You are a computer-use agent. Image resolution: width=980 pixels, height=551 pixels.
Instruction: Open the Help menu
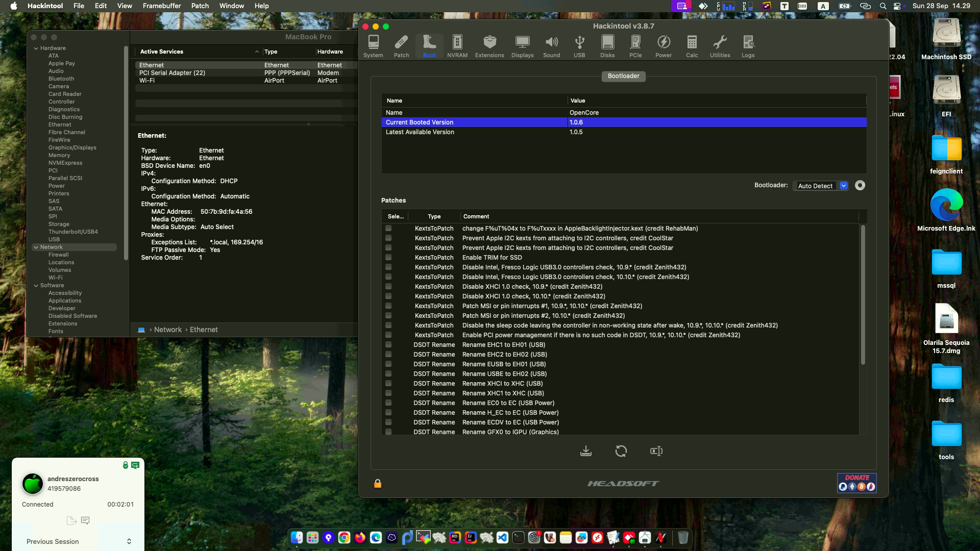pyautogui.click(x=261, y=6)
